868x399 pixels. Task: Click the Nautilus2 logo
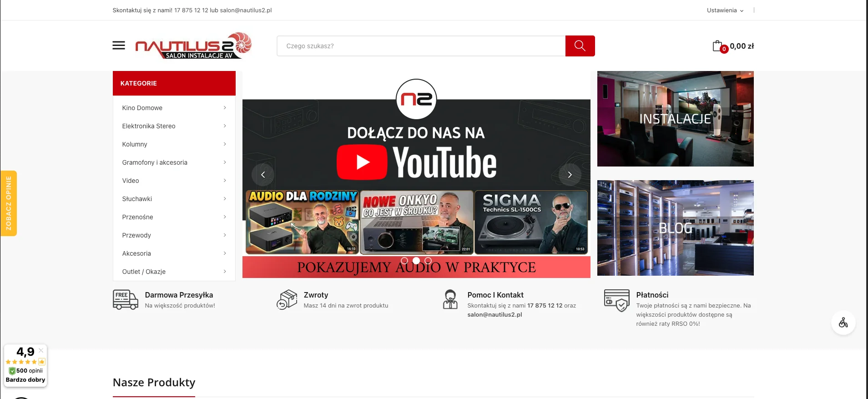pos(193,45)
